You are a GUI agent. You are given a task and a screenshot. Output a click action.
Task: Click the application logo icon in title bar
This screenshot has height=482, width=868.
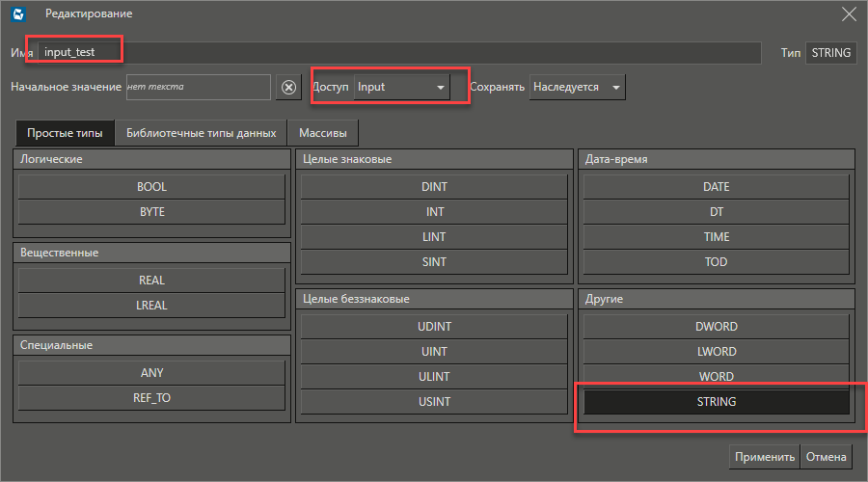(x=18, y=13)
